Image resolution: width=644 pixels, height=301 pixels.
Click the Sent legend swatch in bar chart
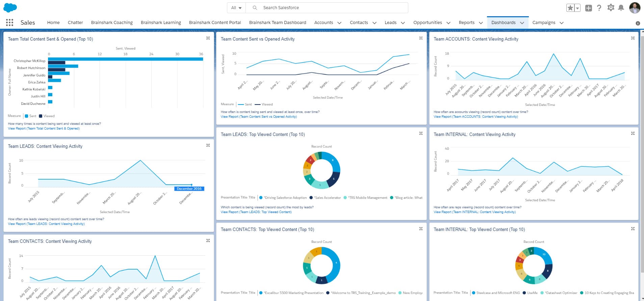click(x=27, y=116)
